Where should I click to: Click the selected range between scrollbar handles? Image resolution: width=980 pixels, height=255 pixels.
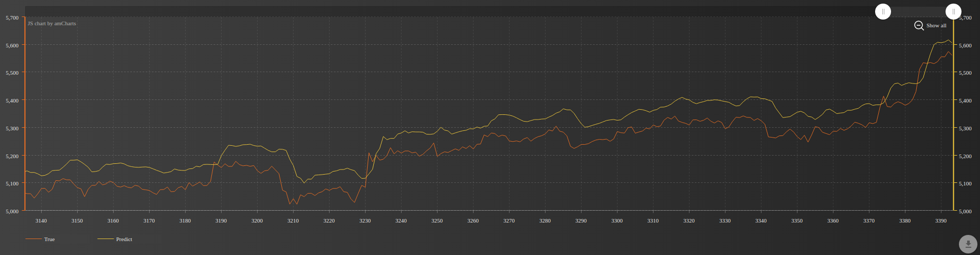pyautogui.click(x=918, y=11)
